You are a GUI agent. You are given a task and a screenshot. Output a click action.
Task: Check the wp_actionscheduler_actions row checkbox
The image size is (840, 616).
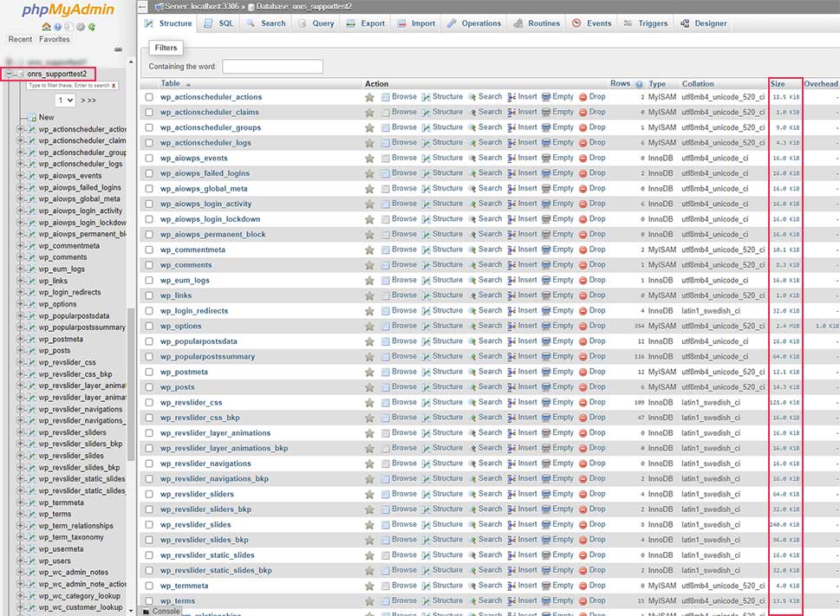coord(149,97)
